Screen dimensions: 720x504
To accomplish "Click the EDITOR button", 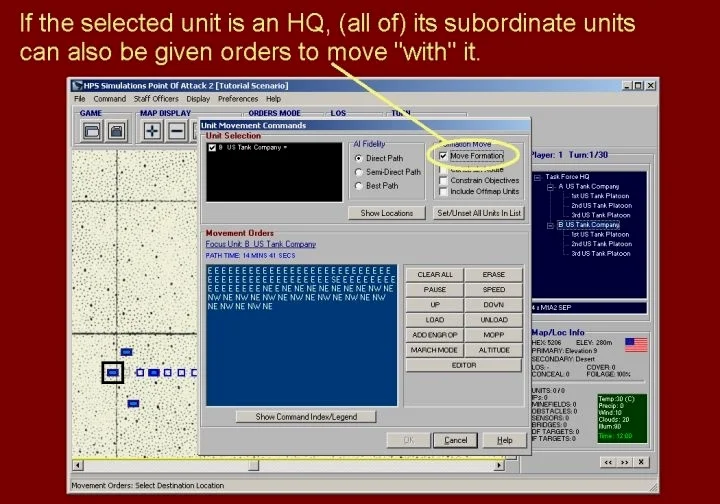I will (464, 365).
